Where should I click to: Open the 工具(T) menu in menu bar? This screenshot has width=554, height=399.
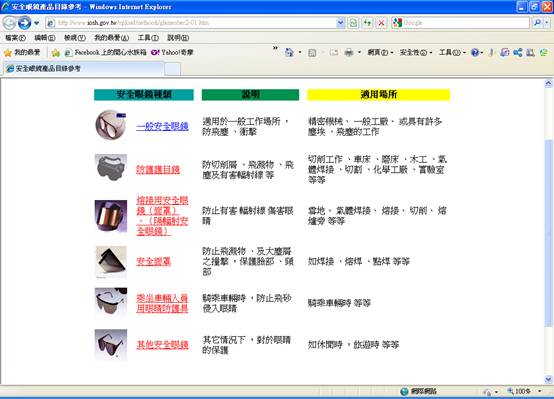pos(148,38)
